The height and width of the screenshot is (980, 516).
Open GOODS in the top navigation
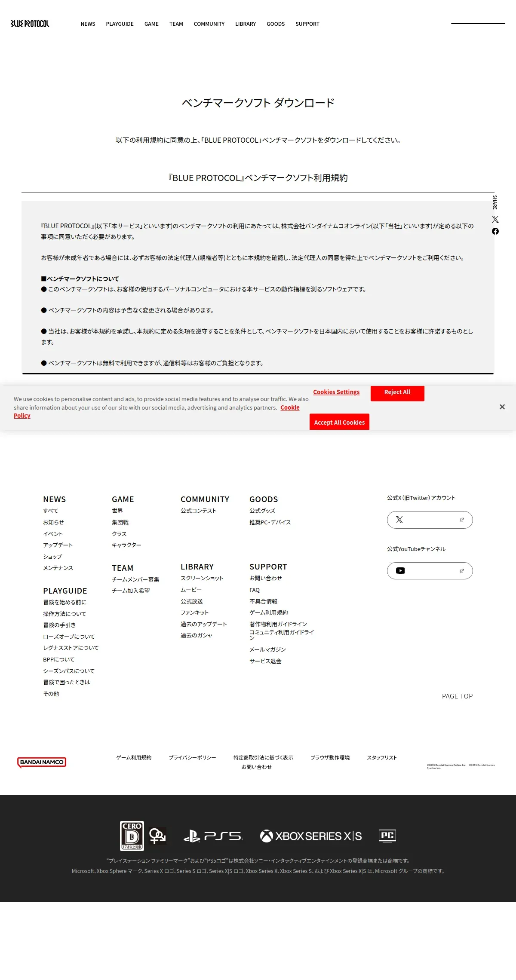(276, 24)
